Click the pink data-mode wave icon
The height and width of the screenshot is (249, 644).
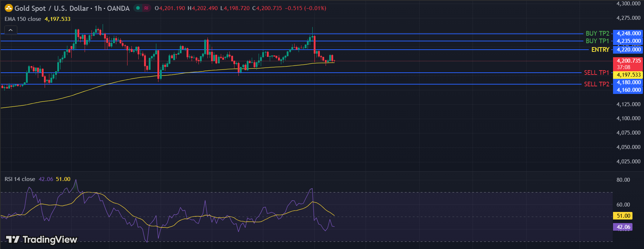tap(146, 8)
